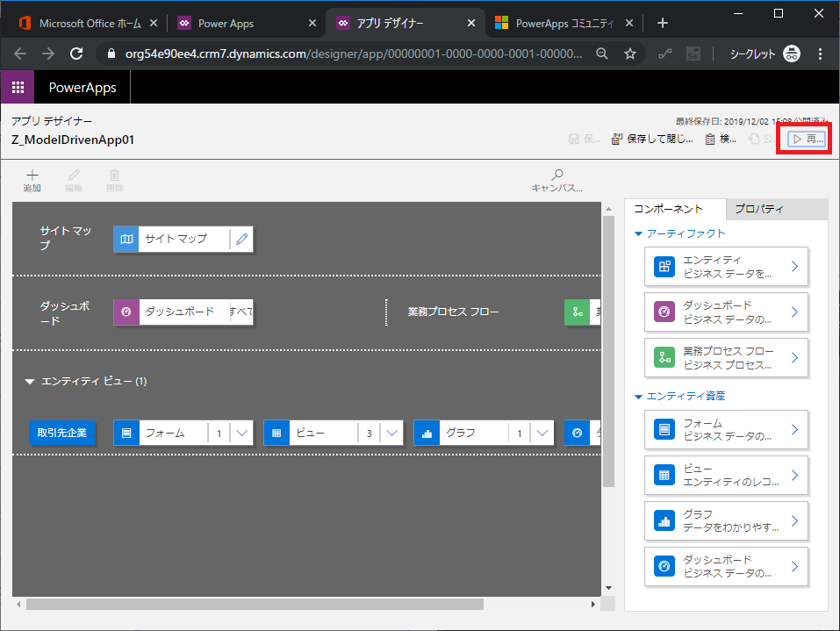This screenshot has width=840, height=631.
Task: Select the サイト マップ tile
Action: (x=183, y=239)
